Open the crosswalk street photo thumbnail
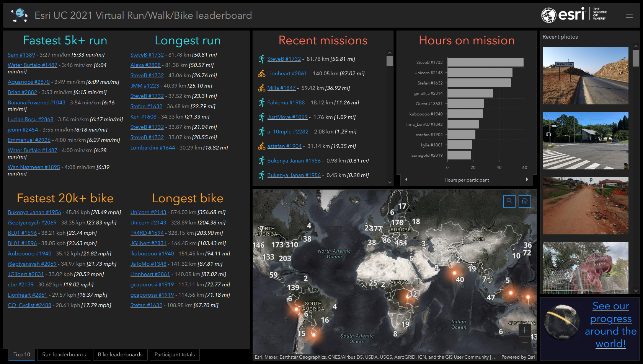Image resolution: width=643 pixels, height=364 pixels. point(586,141)
